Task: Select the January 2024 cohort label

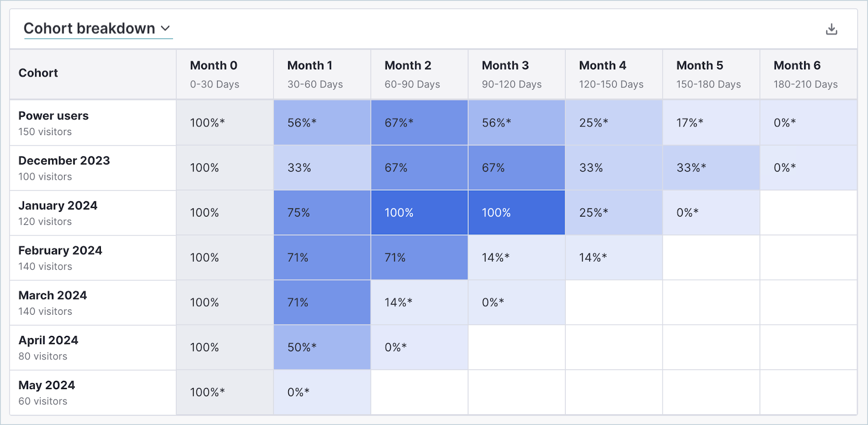Action: tap(58, 206)
